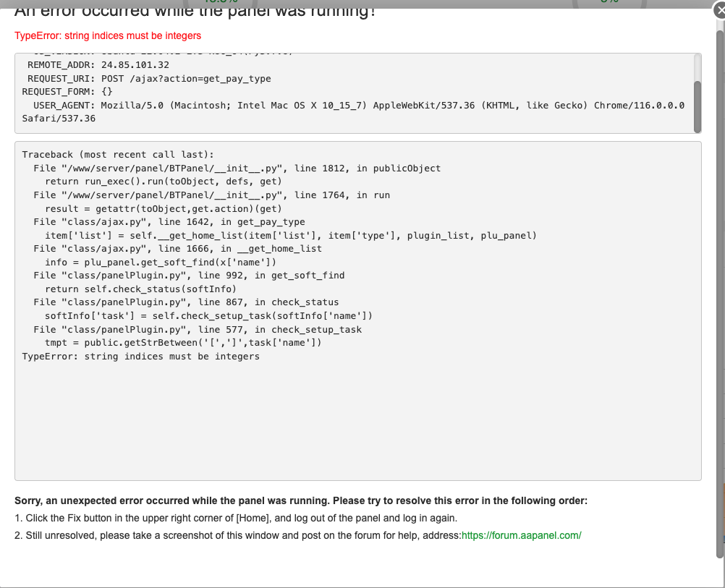Image resolution: width=725 pixels, height=588 pixels.
Task: Click the USER_AGENT Mozilla/5.0 line
Action: 358,106
